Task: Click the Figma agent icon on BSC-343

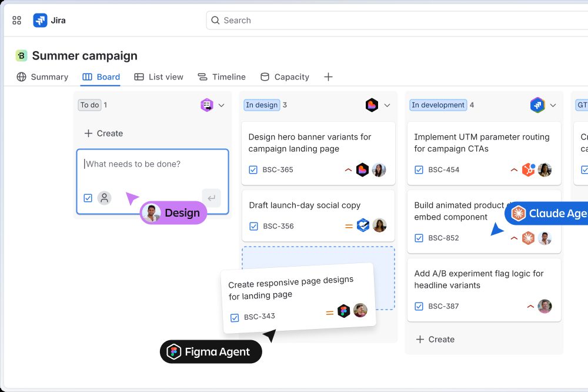Action: (343, 311)
